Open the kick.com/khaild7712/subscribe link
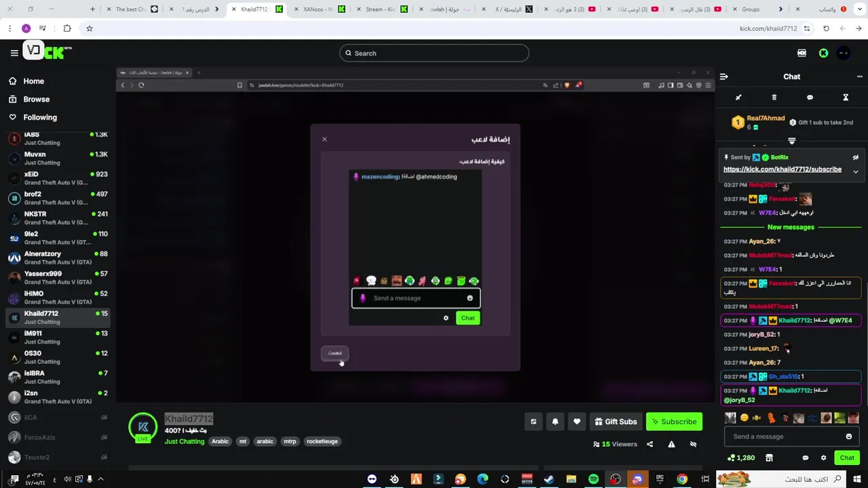 [x=782, y=169]
